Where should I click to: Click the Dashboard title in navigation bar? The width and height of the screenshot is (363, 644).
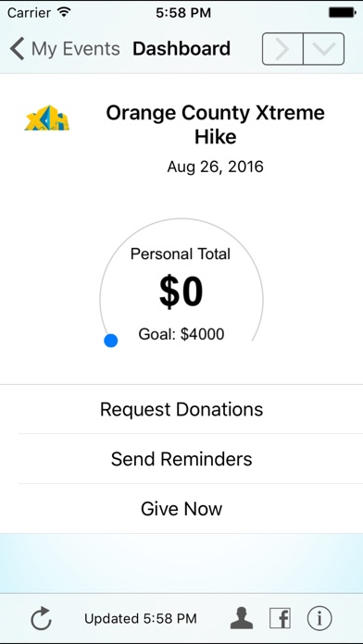click(x=181, y=49)
